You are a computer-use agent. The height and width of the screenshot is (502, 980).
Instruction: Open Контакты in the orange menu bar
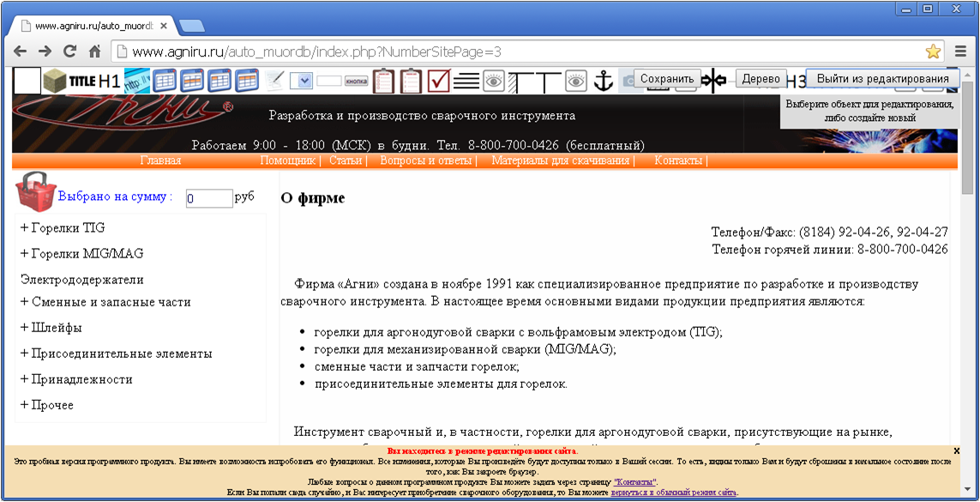click(x=678, y=160)
